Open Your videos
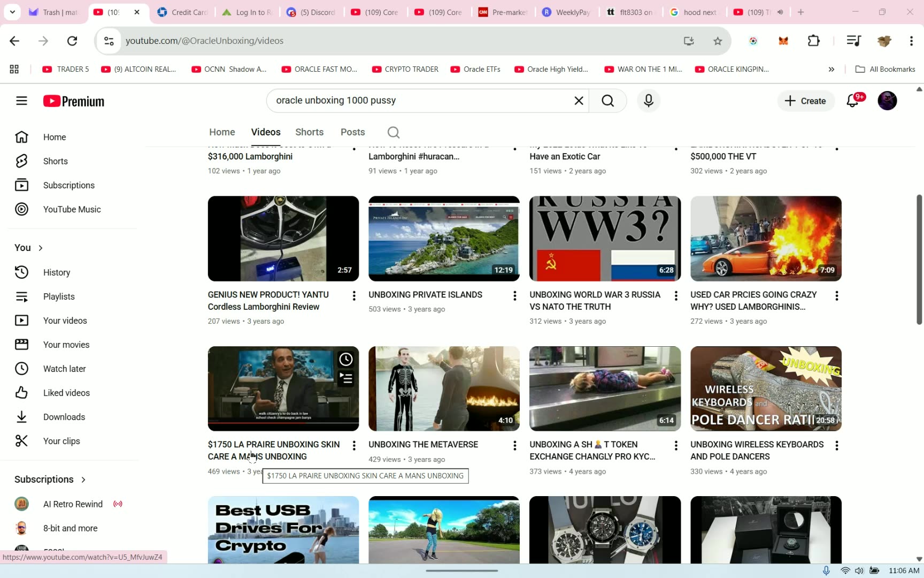The height and width of the screenshot is (578, 924). tap(65, 321)
